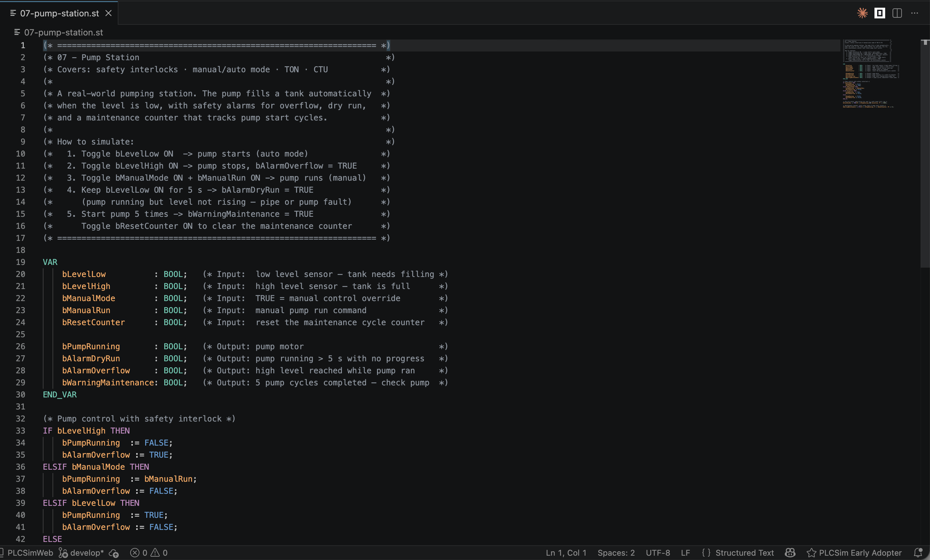
Task: Switch git branch via develop* status item
Action: [x=87, y=553]
